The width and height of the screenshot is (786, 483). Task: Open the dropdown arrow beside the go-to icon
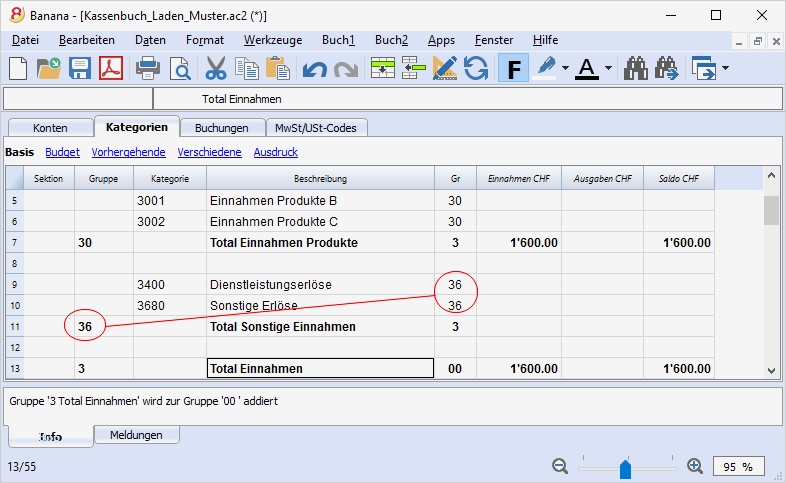click(x=725, y=68)
